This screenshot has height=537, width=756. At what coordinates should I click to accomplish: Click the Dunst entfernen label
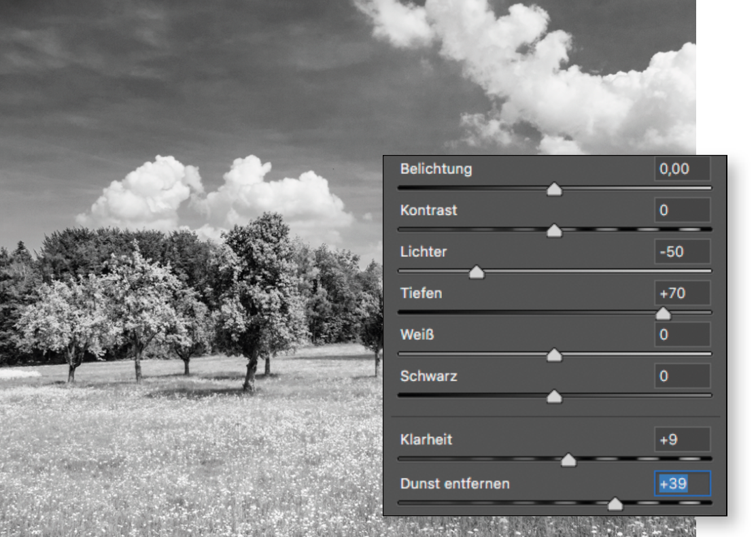click(x=455, y=483)
